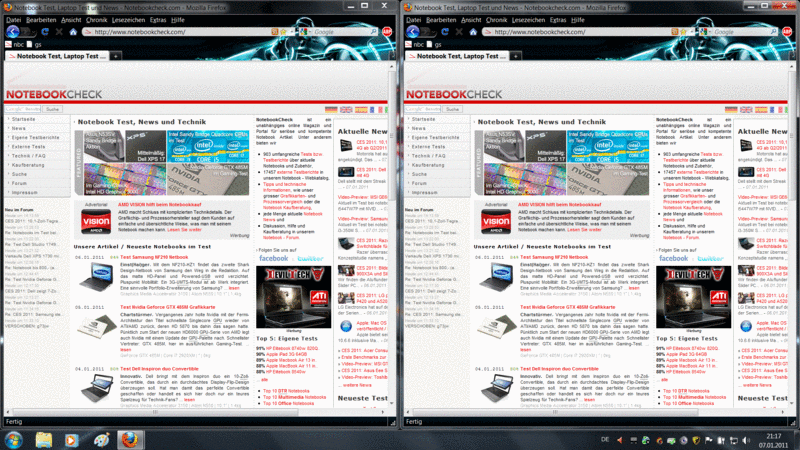
Task: Open Adblock Plus icon in left window
Action: coord(387,32)
